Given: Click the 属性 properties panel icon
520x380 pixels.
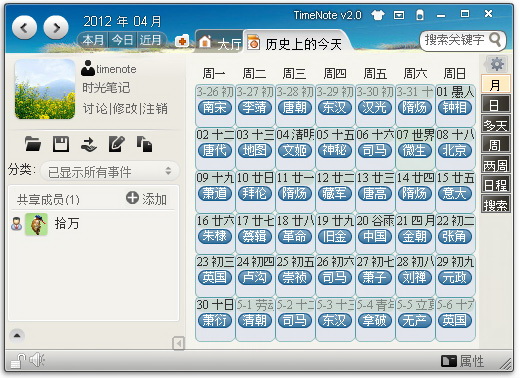Looking at the screenshot, I should click(449, 361).
